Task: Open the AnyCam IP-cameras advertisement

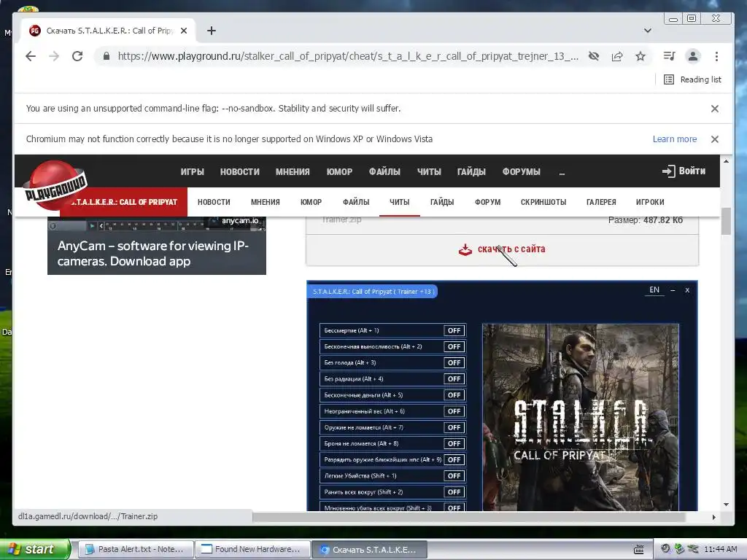Action: click(x=157, y=246)
